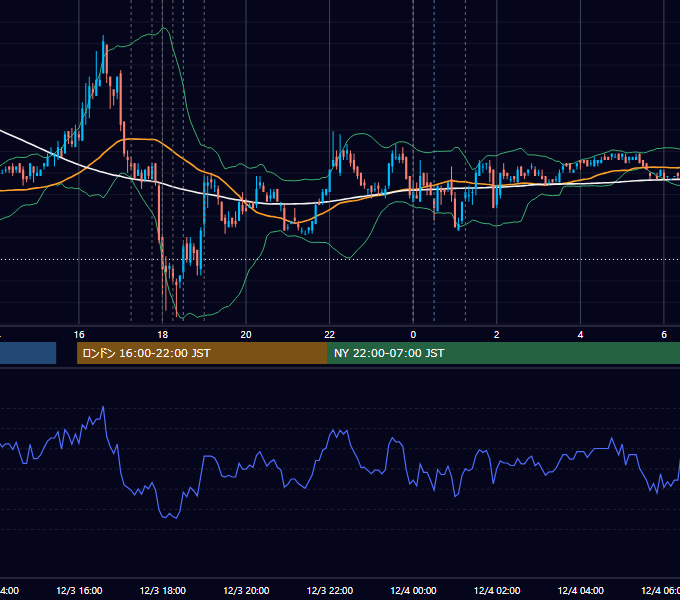Click the 6 hour axis label

pyautogui.click(x=664, y=335)
